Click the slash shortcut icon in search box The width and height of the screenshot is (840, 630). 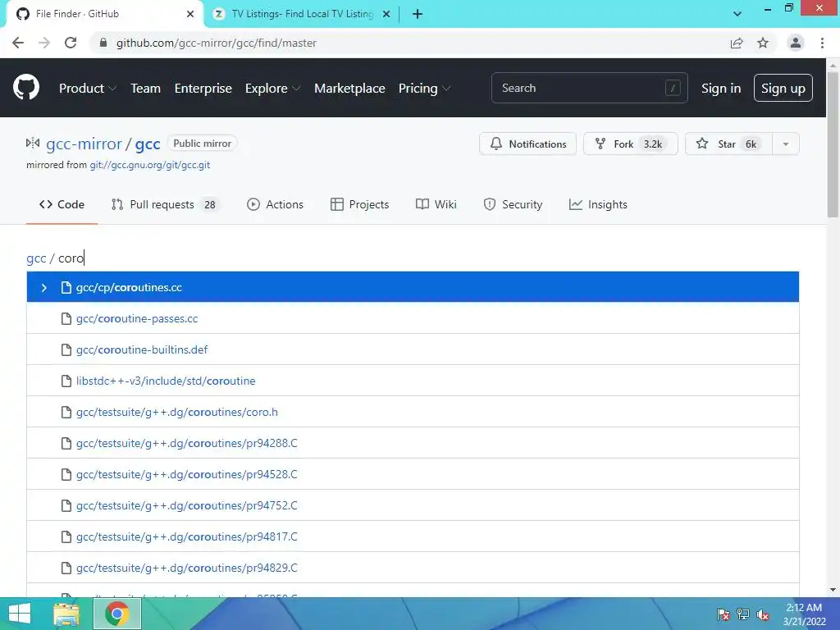[x=673, y=88]
